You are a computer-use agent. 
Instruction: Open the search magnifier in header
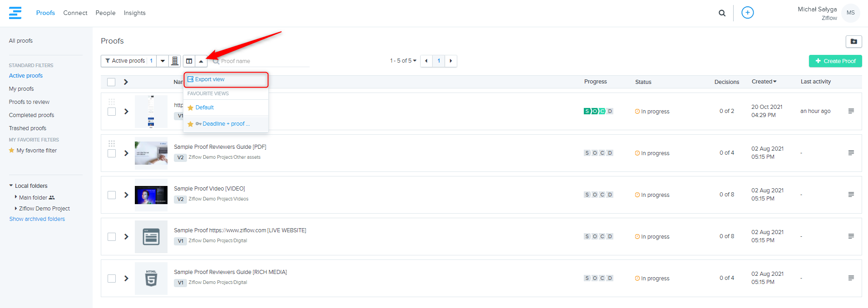coord(722,13)
